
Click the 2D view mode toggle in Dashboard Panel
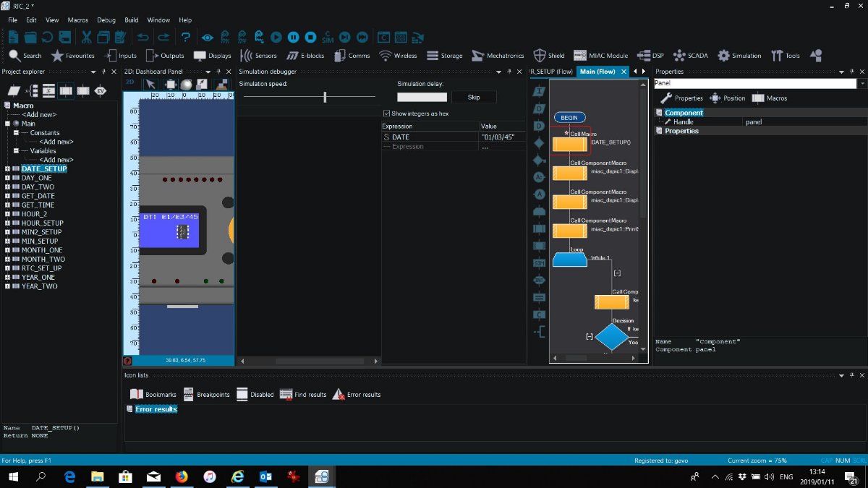(x=130, y=83)
